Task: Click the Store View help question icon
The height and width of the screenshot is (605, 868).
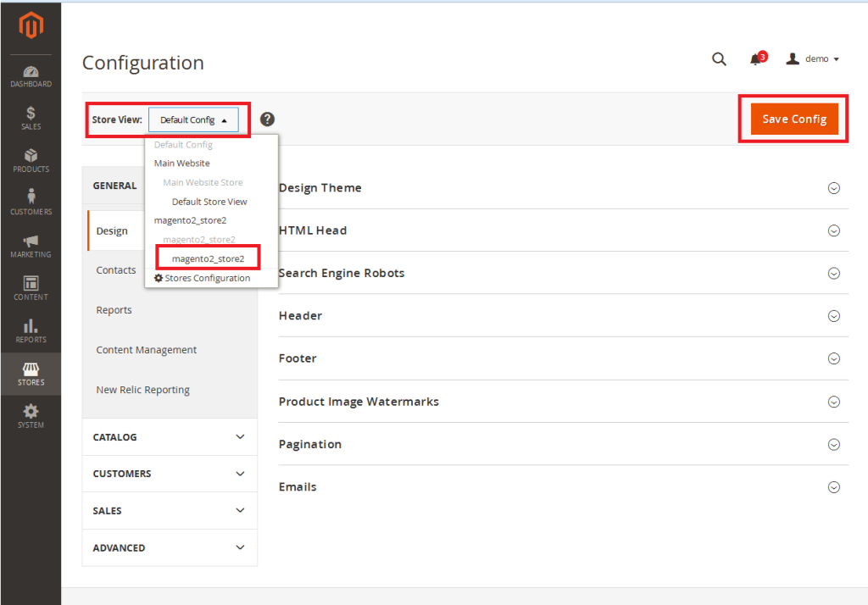Action: tap(267, 119)
